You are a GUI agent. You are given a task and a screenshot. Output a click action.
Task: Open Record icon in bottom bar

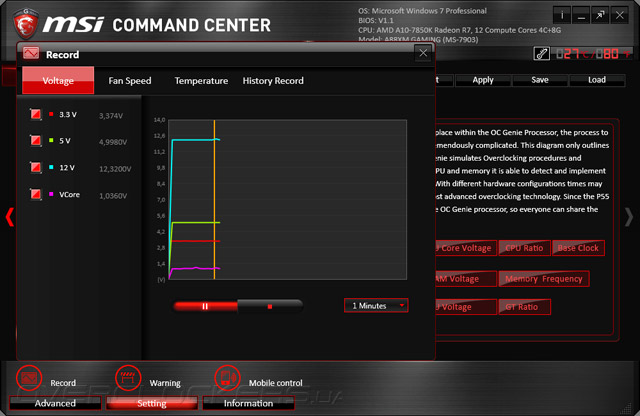tap(29, 378)
